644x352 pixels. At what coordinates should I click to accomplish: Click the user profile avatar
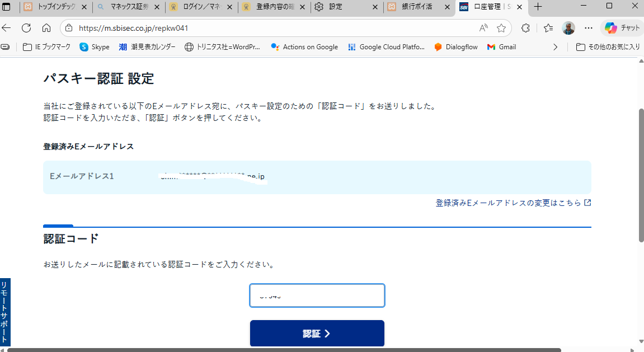[568, 28]
